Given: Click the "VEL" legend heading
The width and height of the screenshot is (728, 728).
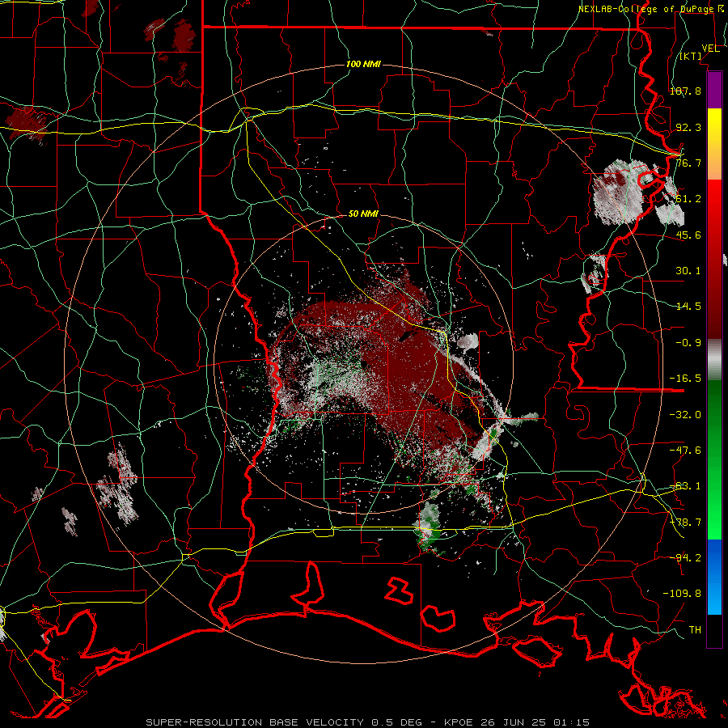Looking at the screenshot, I should pos(710,49).
